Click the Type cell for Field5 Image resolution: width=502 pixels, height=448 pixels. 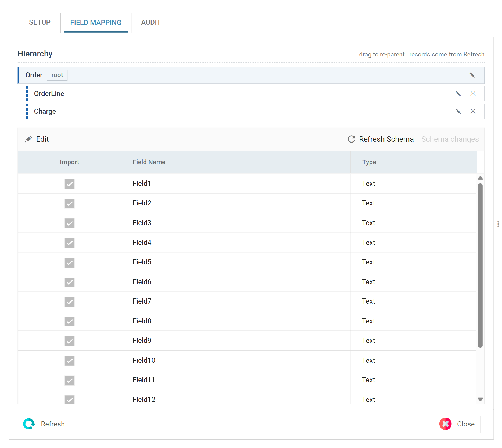[x=414, y=262]
